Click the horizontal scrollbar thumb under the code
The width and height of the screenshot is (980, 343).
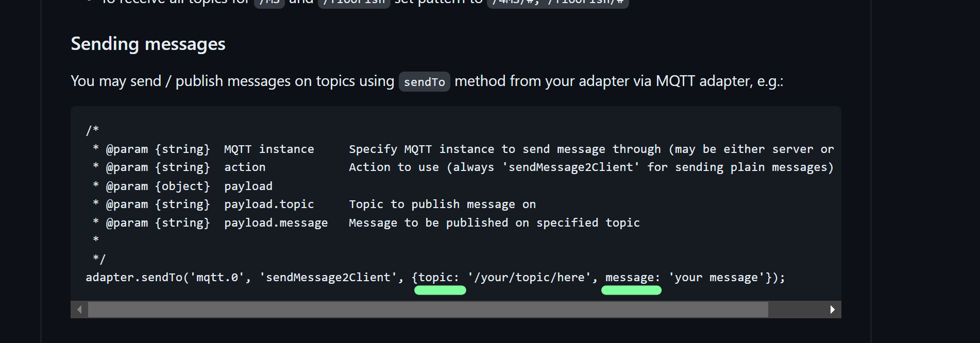[428, 310]
